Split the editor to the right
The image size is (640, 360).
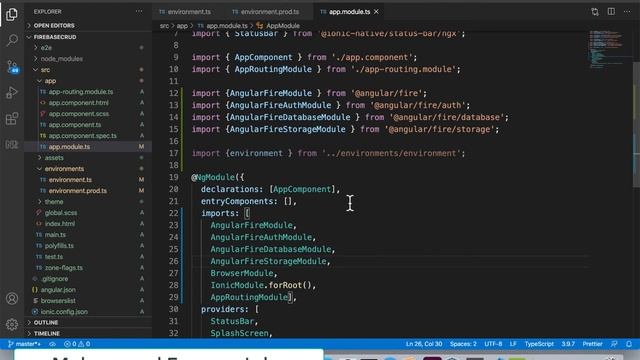611,12
